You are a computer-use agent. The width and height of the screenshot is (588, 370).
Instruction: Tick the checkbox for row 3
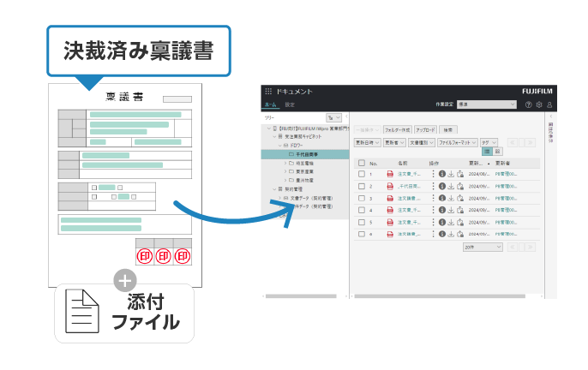362,198
